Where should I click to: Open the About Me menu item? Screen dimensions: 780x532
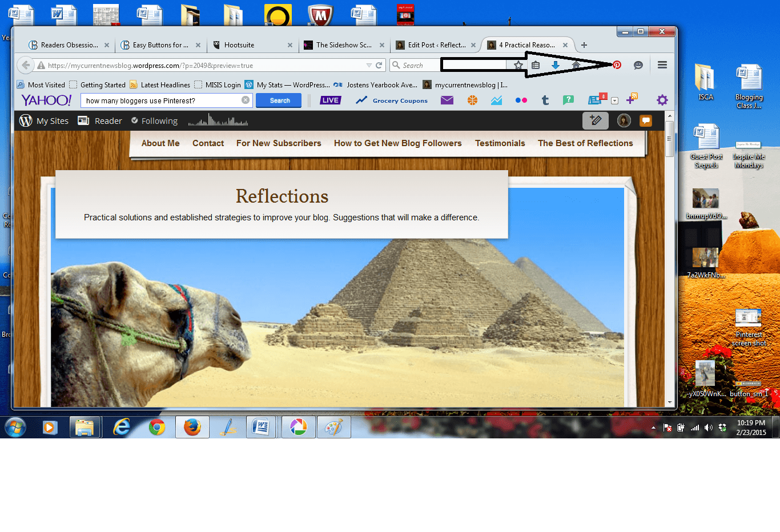[160, 143]
